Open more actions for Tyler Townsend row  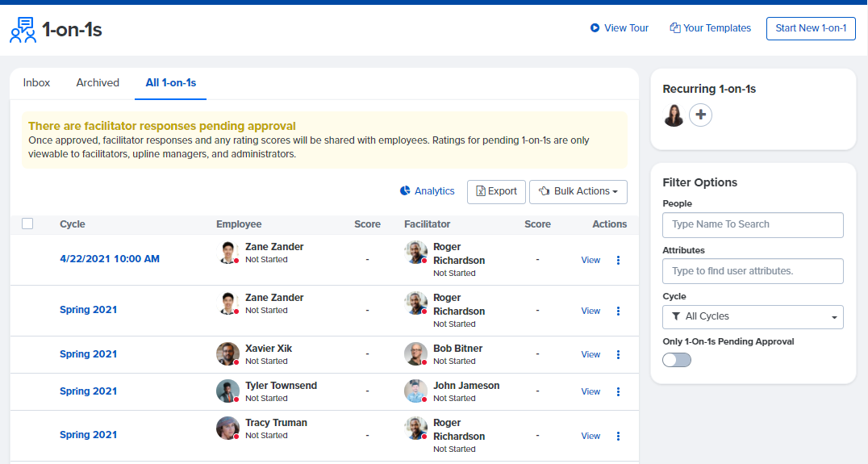(619, 391)
